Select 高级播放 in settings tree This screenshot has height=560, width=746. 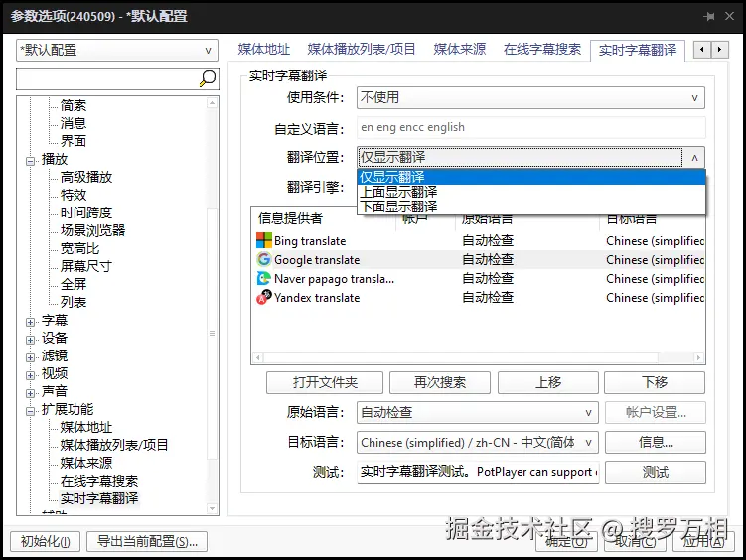(x=86, y=178)
